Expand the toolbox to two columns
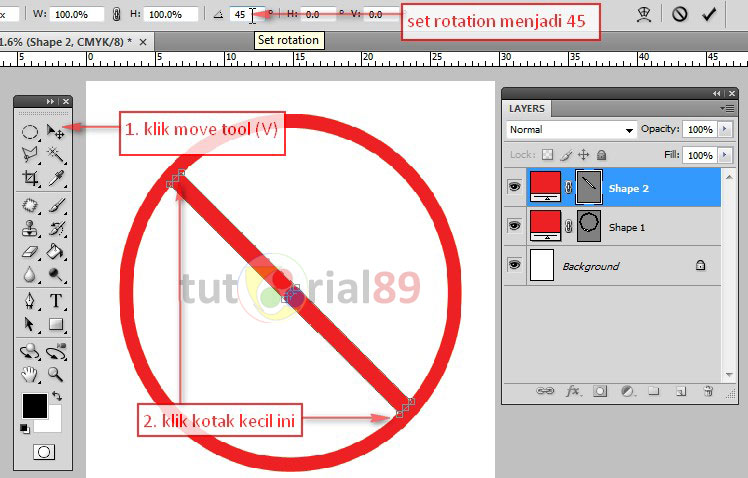Screen dimensions: 748x478 tap(51, 102)
